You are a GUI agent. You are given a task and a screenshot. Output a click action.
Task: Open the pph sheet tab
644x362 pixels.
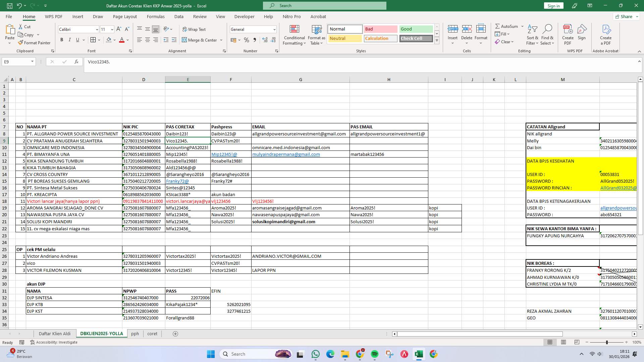tap(135, 334)
